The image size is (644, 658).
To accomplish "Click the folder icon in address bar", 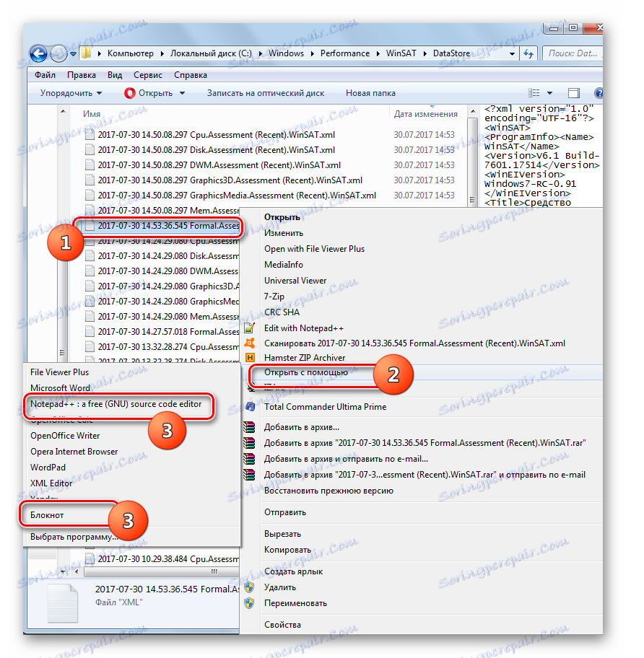I will coord(87,53).
